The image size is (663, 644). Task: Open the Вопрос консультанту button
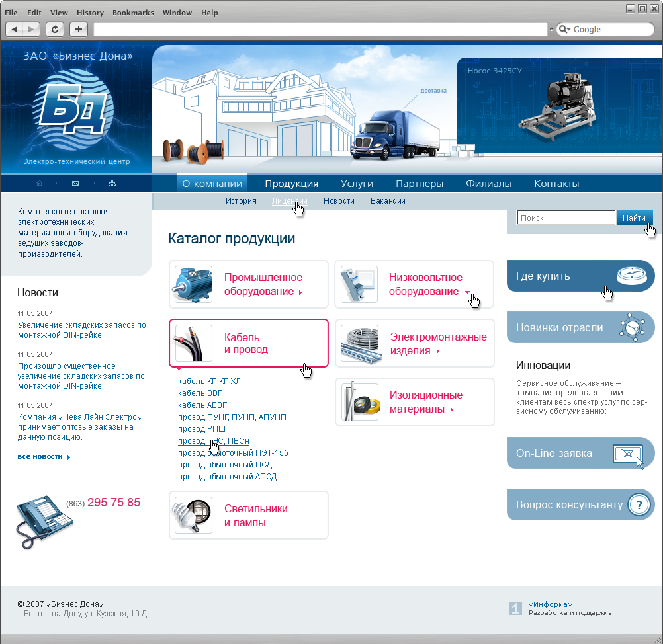580,504
